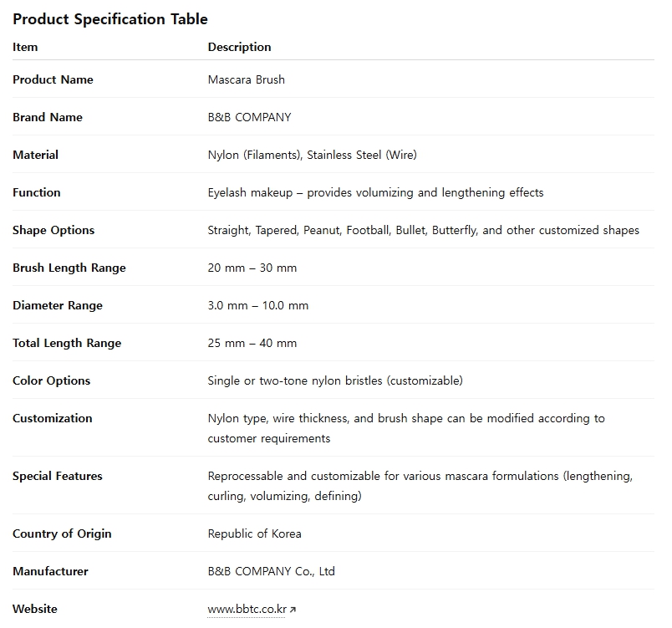
Task: Click the Brush Length Range label
Action: tap(69, 268)
